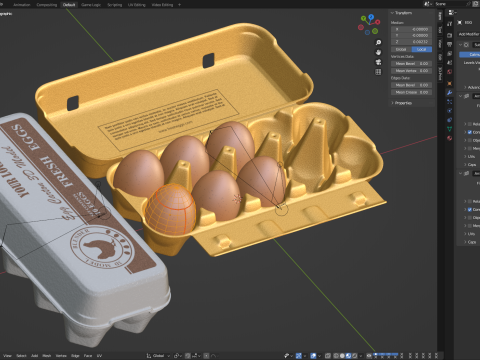This screenshot has height=360, width=480.
Task: Open the pivot point dropdown
Action: (178, 356)
